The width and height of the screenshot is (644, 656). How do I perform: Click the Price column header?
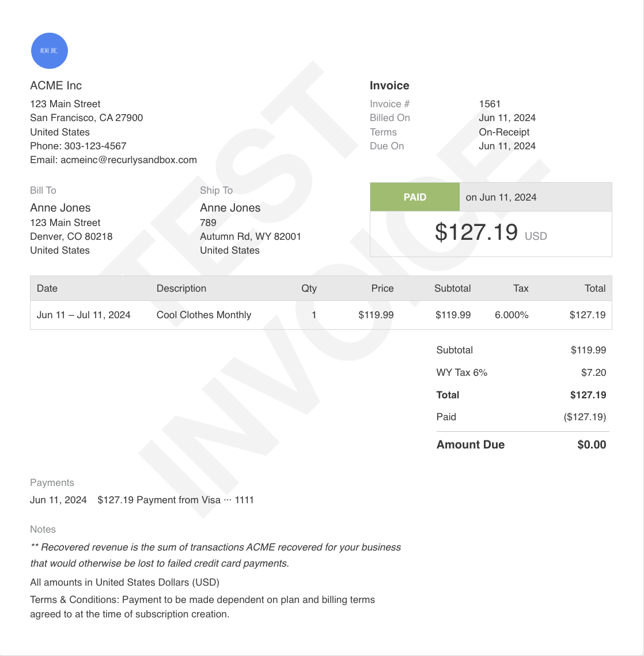pos(382,288)
